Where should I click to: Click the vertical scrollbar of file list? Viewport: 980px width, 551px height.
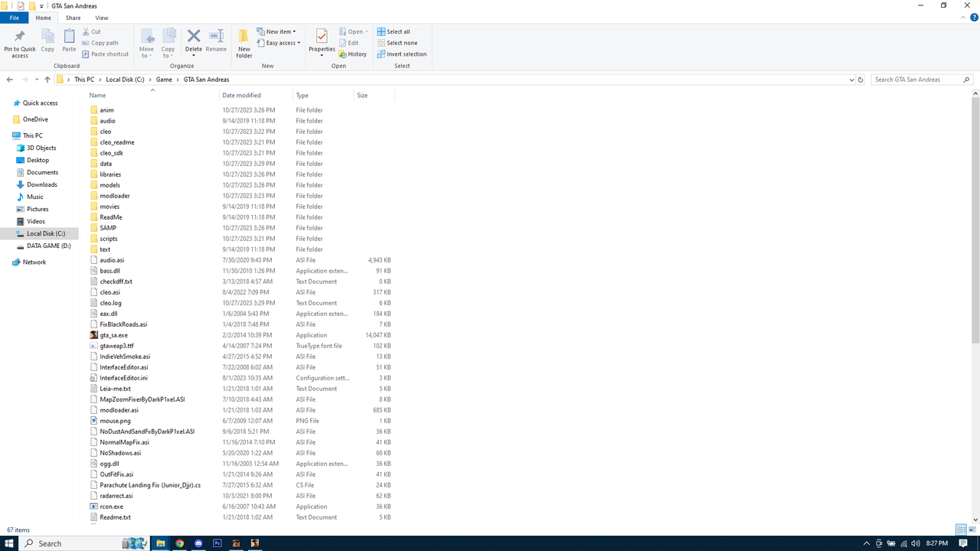tap(975, 220)
